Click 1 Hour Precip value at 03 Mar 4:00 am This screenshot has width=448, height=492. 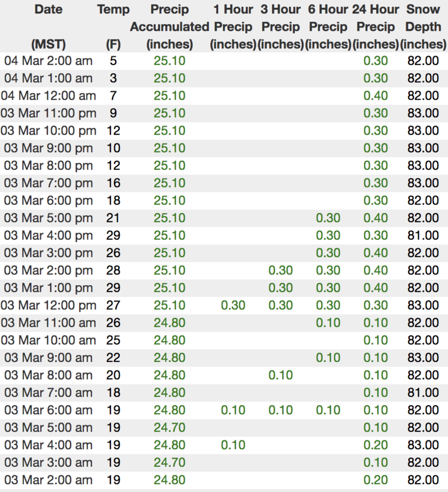pyautogui.click(x=233, y=445)
